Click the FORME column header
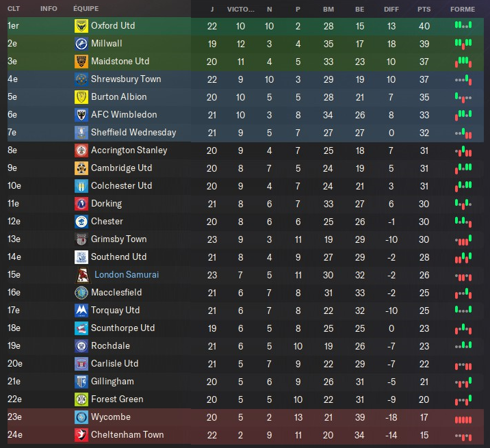490x448 pixels. coord(463,9)
